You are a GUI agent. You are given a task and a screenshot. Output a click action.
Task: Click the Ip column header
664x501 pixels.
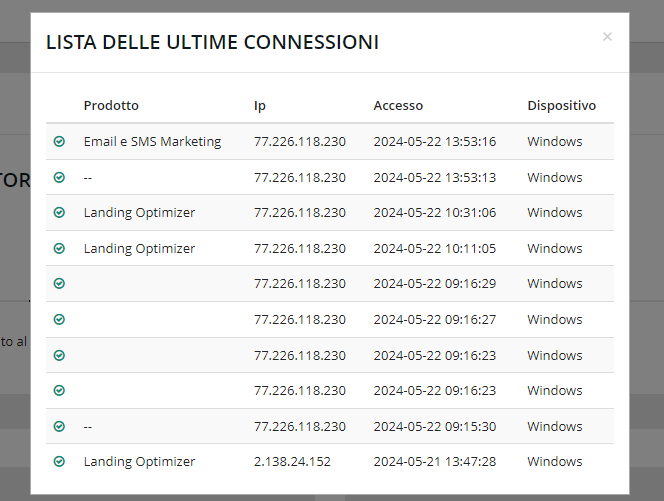click(260, 105)
